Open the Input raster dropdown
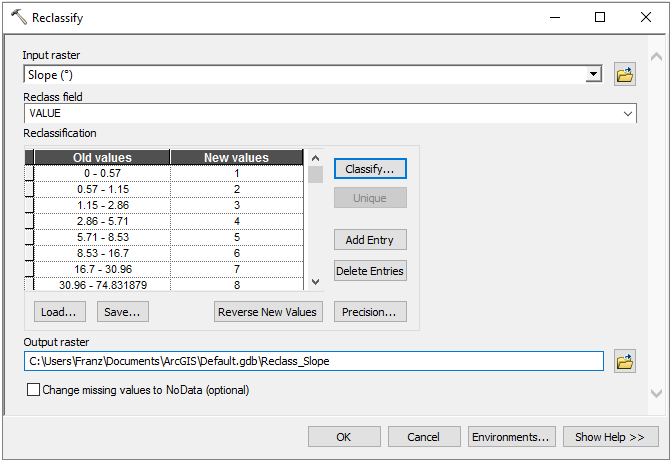This screenshot has height=462, width=672. coord(594,75)
